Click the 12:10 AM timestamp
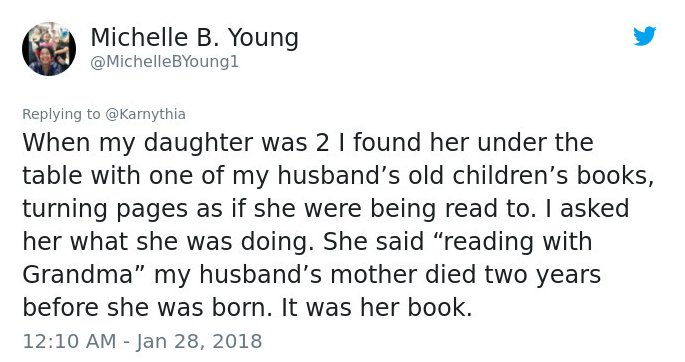This screenshot has width=685, height=362. (x=69, y=341)
